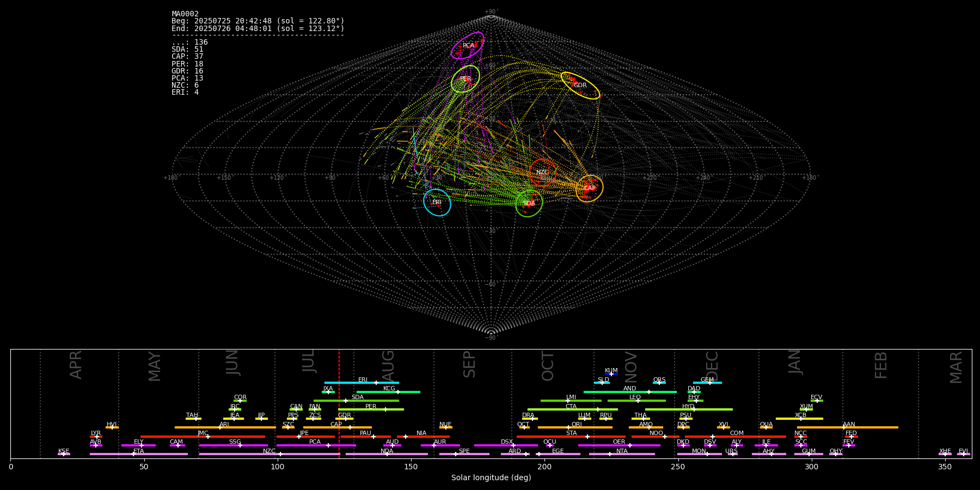Click the JXA shower bar in timeline

328,392
